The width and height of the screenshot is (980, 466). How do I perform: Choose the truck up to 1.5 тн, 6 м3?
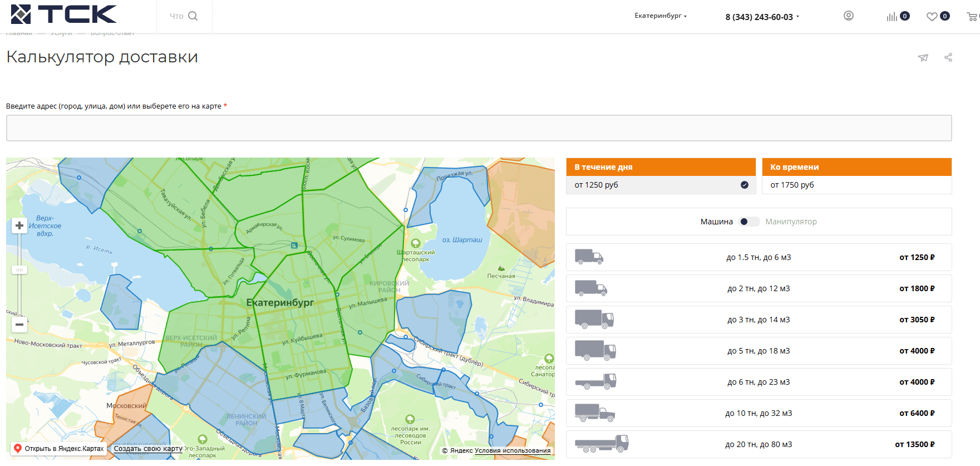coord(759,257)
